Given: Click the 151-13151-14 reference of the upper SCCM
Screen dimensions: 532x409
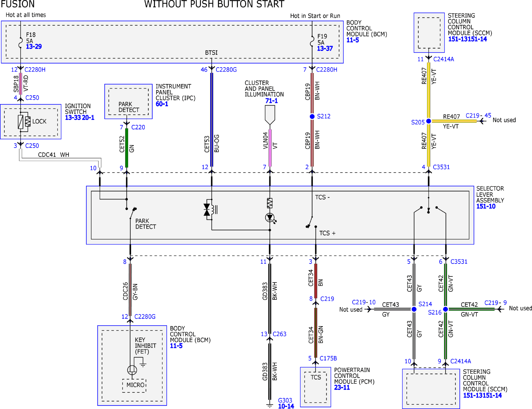Looking at the screenshot, I should click(467, 39).
